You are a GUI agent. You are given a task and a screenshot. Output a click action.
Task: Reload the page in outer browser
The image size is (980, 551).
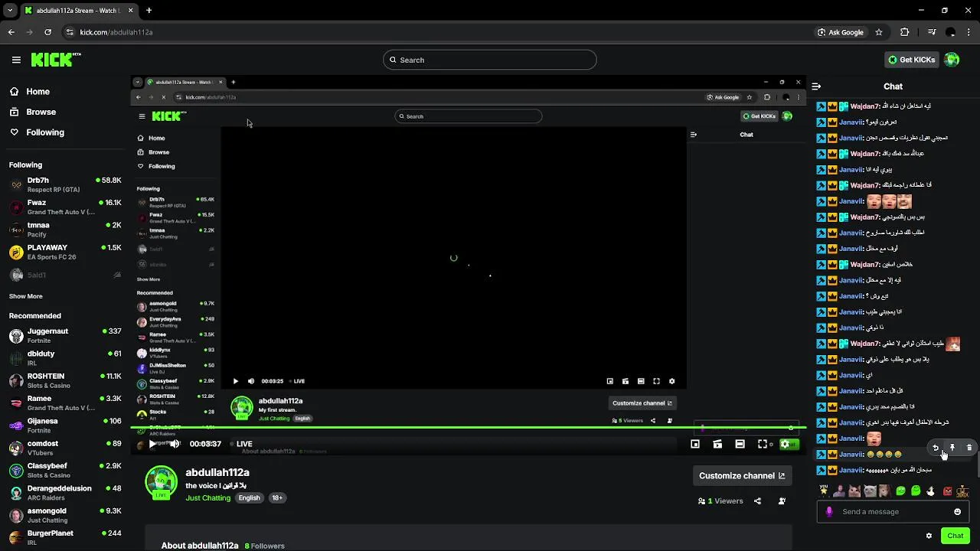(47, 32)
